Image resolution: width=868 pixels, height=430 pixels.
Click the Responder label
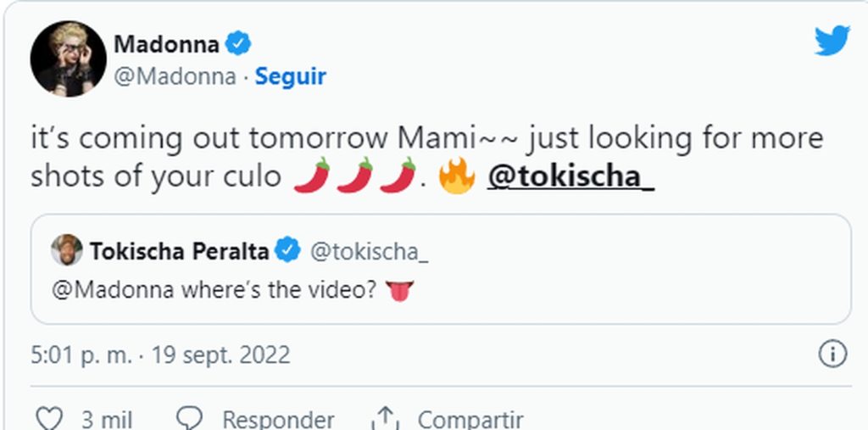[x=277, y=419]
